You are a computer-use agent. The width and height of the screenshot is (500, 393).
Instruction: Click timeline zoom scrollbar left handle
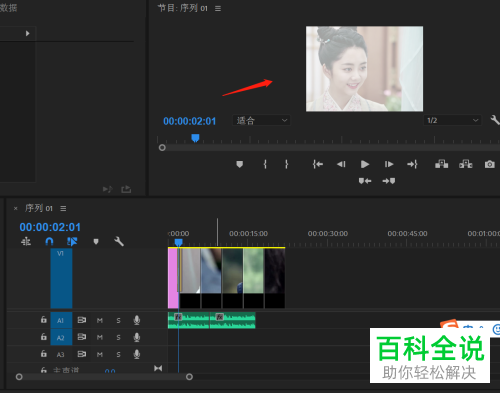pos(19,377)
